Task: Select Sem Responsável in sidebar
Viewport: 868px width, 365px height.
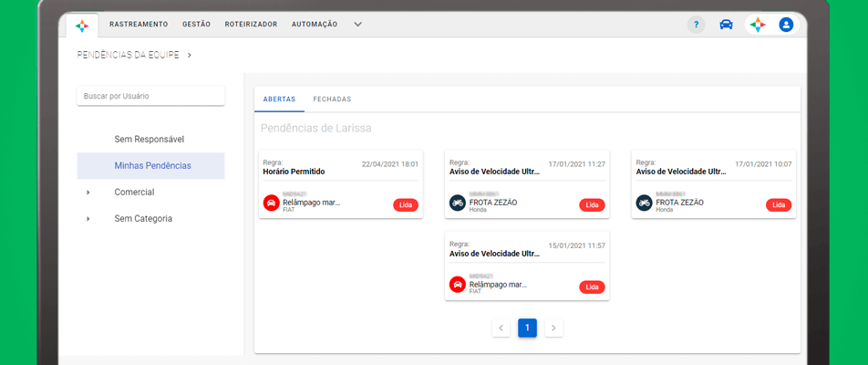Action: click(150, 139)
